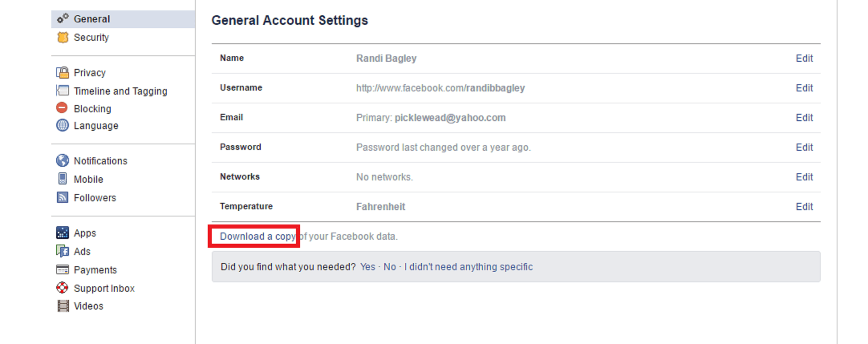Viewport: 868px width, 344px height.
Task: Open the Payments settings page
Action: tap(95, 270)
